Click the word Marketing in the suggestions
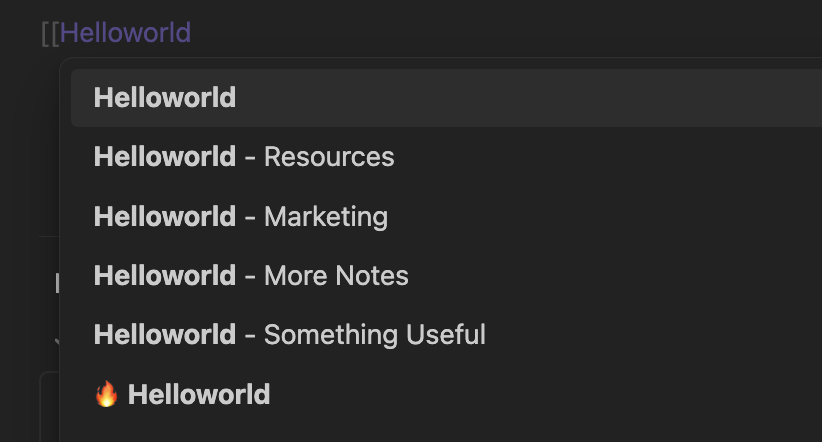This screenshot has height=442, width=822. coord(326,217)
